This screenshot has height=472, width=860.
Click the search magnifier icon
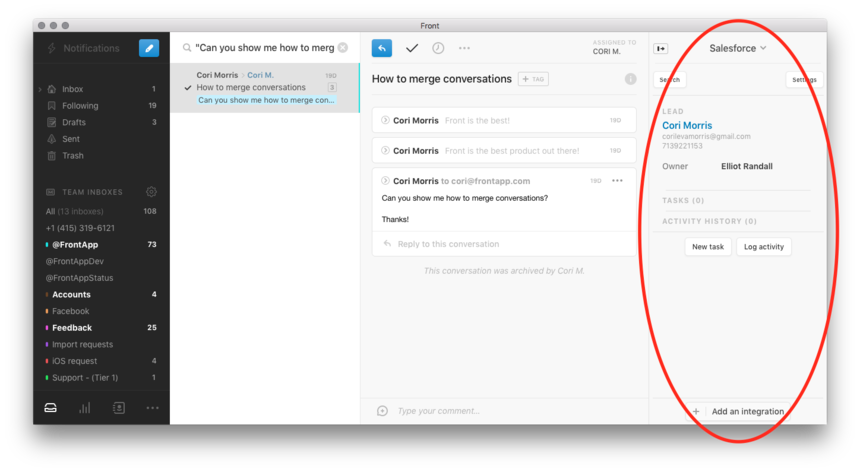tap(187, 48)
